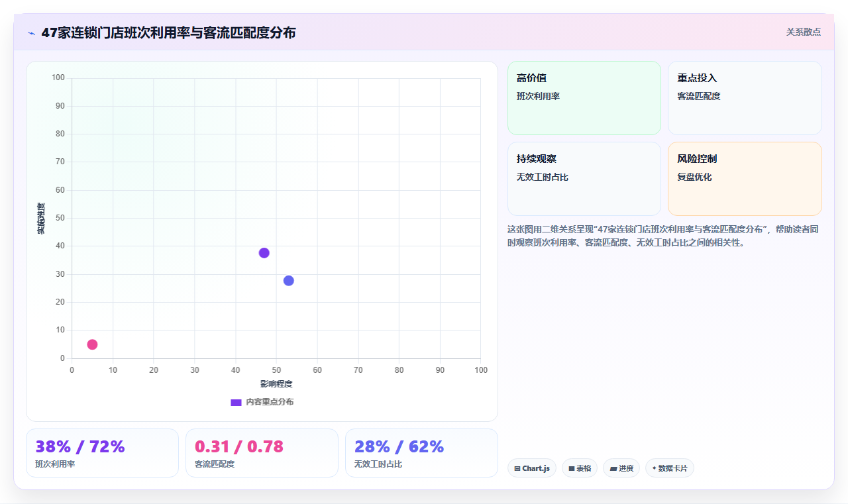This screenshot has width=848, height=504.
Task: Click the blue scatter point near 53
Action: point(288,281)
